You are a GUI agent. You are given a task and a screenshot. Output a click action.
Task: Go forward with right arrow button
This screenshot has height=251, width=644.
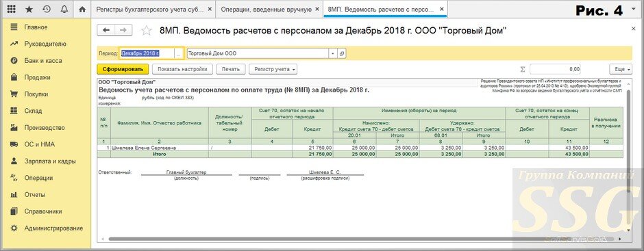coord(123,30)
